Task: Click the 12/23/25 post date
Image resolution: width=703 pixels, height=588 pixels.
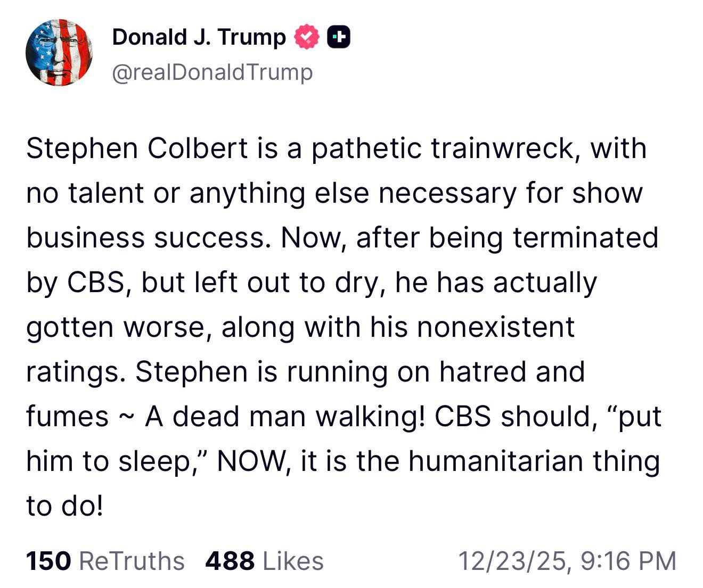Action: [514, 561]
